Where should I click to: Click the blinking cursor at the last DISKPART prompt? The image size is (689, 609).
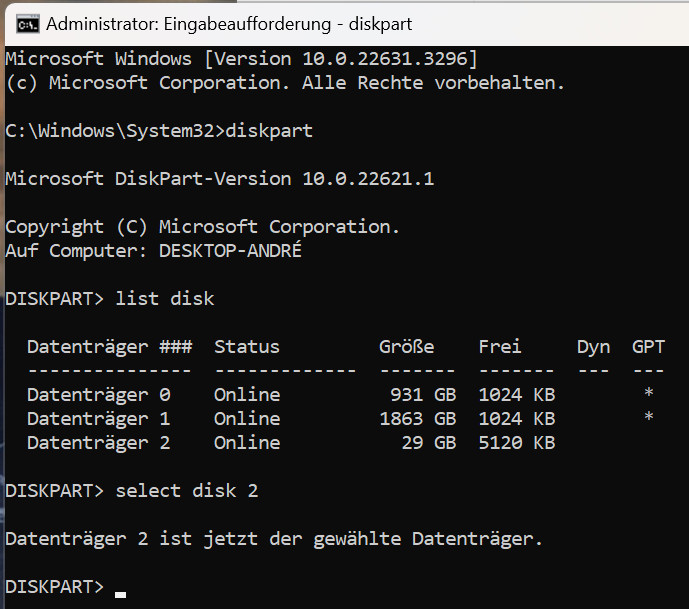[x=121, y=594]
